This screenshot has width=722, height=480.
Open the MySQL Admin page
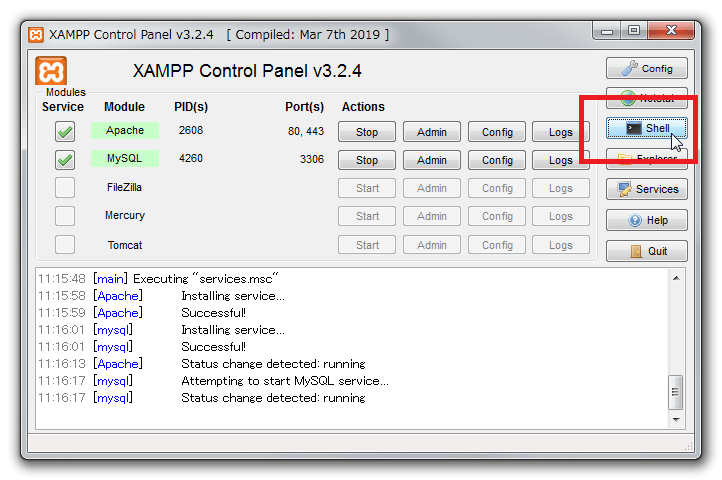click(432, 160)
